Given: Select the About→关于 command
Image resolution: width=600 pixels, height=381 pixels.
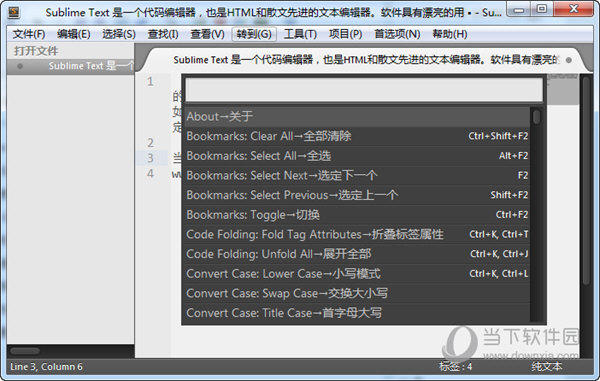Looking at the screenshot, I should pyautogui.click(x=357, y=116).
